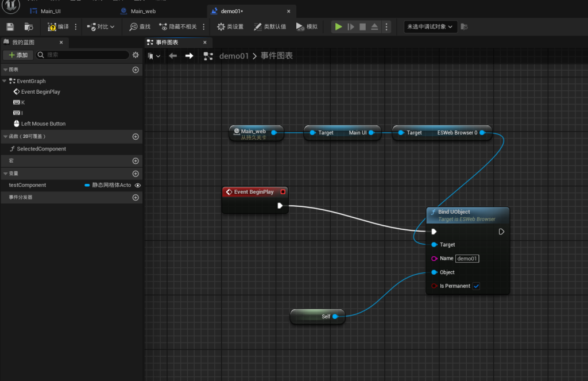This screenshot has width=588, height=381.
Task: Click the add-new-function plus icon
Action: point(136,137)
